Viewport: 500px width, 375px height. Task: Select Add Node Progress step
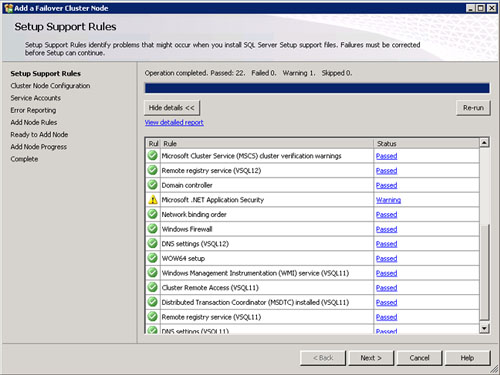click(39, 147)
